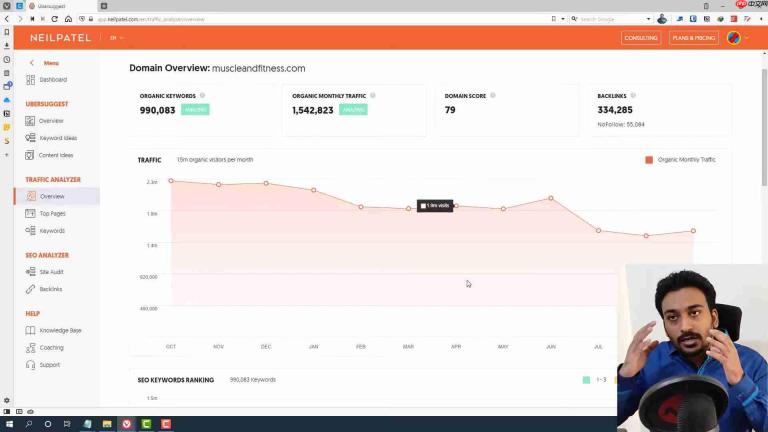The image size is (768, 432).
Task: Open the EN language dropdown
Action: click(116, 38)
